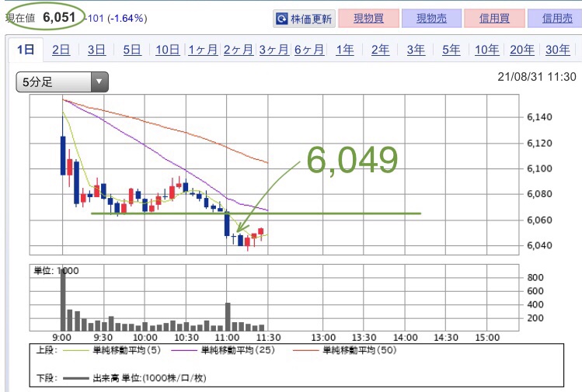Image resolution: width=582 pixels, height=392 pixels.
Task: Switch to the 10日 chart range
Action: tap(167, 50)
